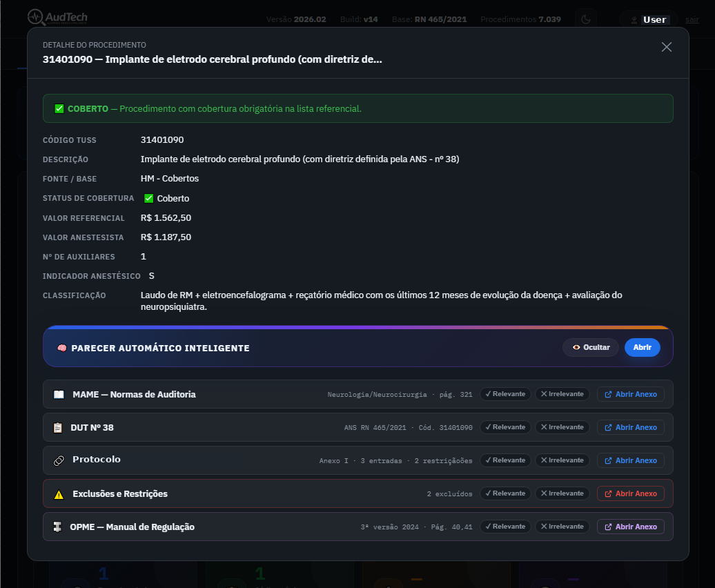Mark Protocolo as Relevante
The image size is (715, 588).
coord(505,460)
